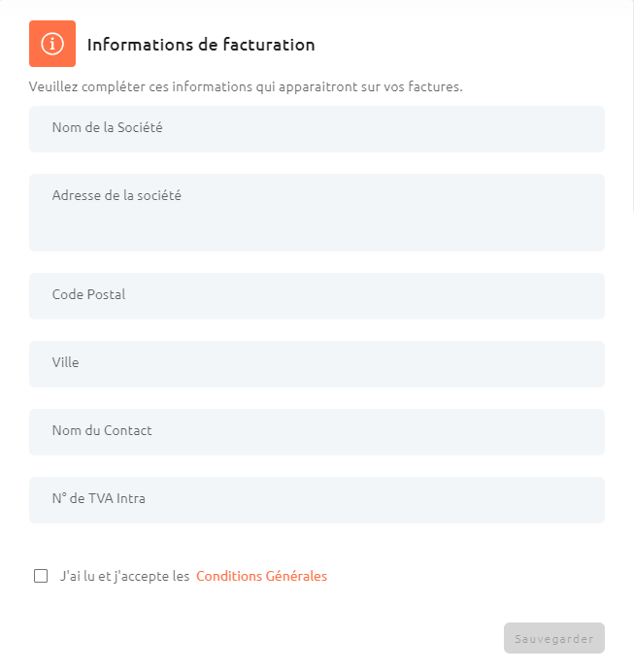Viewport: 634px width, 672px height.
Task: Tick the accept conditions checkbox
Action: tap(41, 576)
